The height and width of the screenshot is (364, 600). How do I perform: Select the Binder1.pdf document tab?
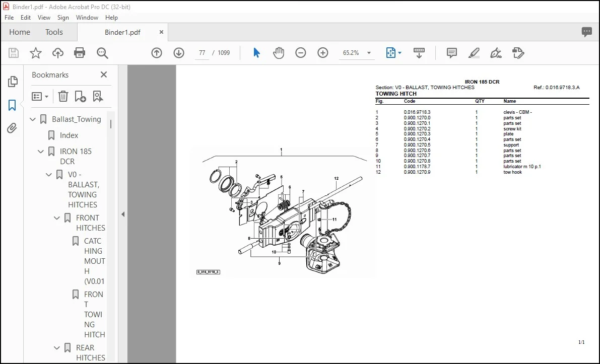click(x=122, y=32)
